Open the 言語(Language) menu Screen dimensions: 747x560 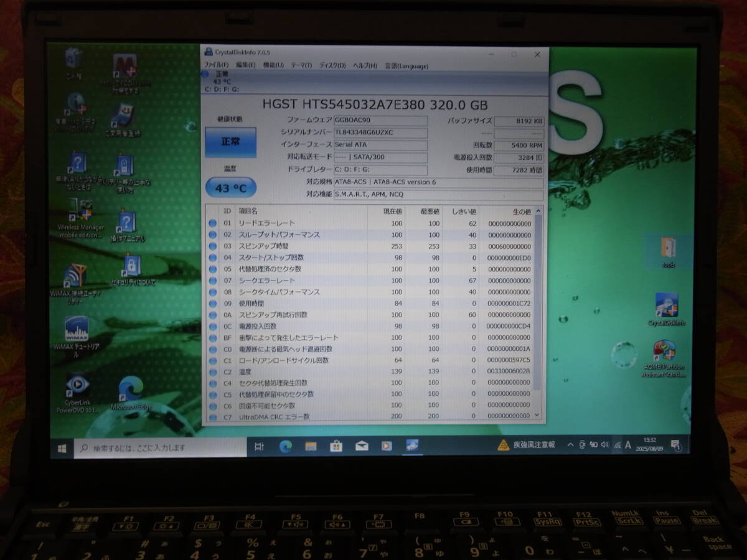(x=406, y=65)
